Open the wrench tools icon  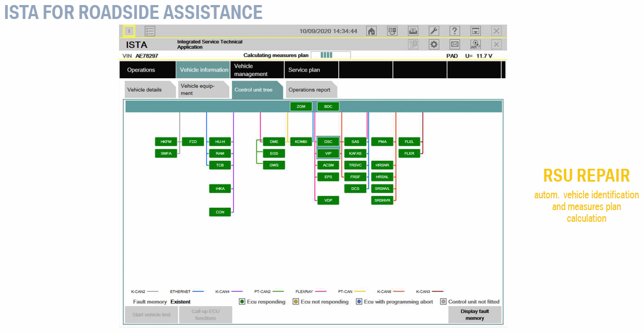434,31
